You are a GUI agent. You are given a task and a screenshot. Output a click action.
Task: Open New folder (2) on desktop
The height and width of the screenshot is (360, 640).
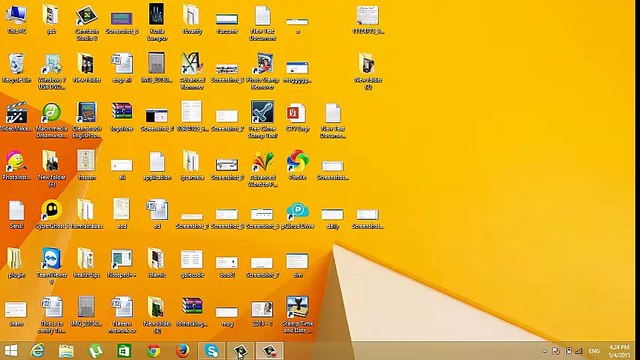368,72
